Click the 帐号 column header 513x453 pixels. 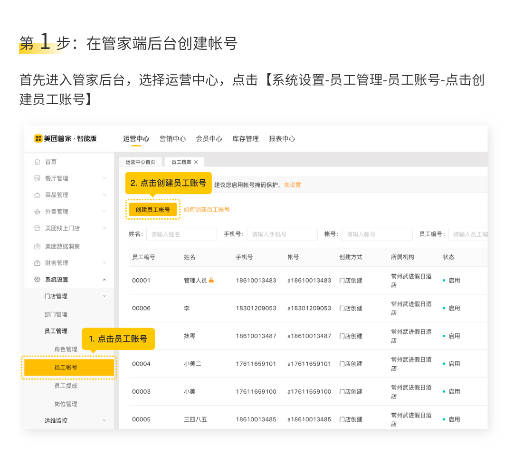[x=293, y=257]
